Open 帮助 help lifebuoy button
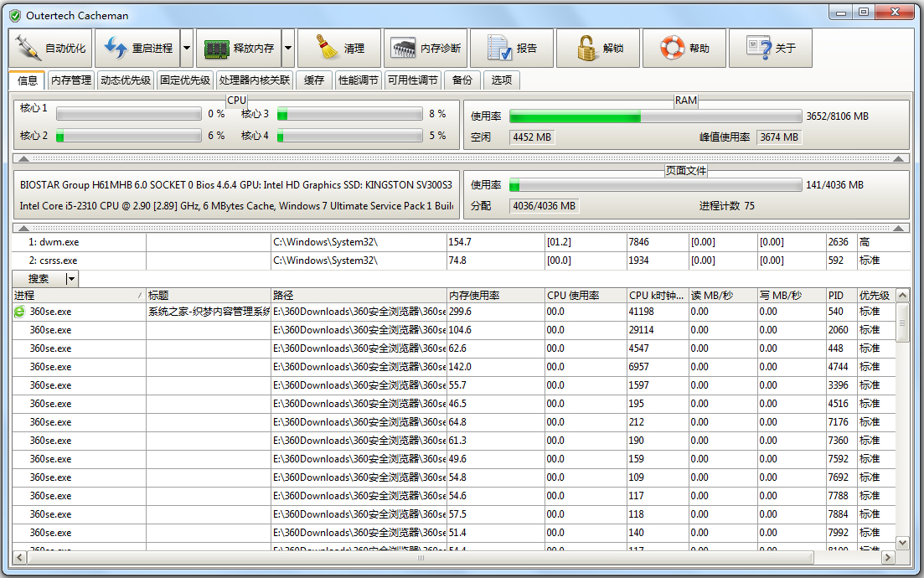Image resolution: width=924 pixels, height=578 pixels. click(x=684, y=49)
